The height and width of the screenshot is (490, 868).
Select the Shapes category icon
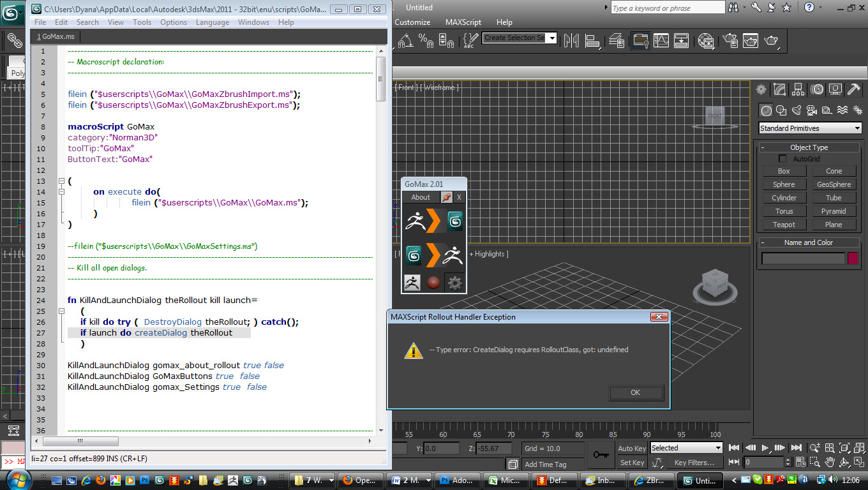tap(781, 110)
